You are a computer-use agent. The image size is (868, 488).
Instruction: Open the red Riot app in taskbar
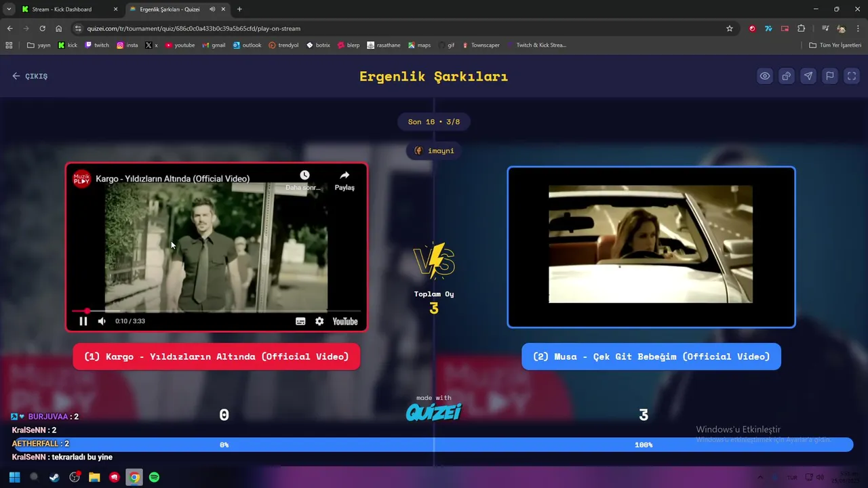tap(114, 477)
